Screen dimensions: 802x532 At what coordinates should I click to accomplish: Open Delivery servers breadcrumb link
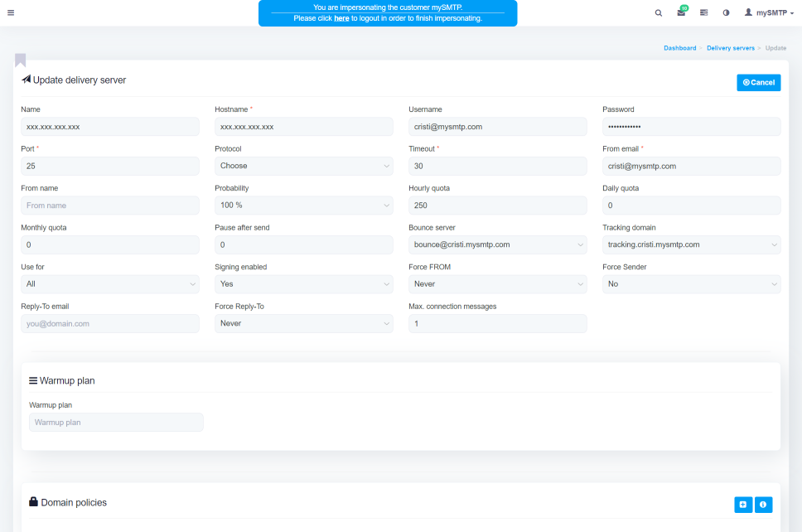pyautogui.click(x=730, y=48)
